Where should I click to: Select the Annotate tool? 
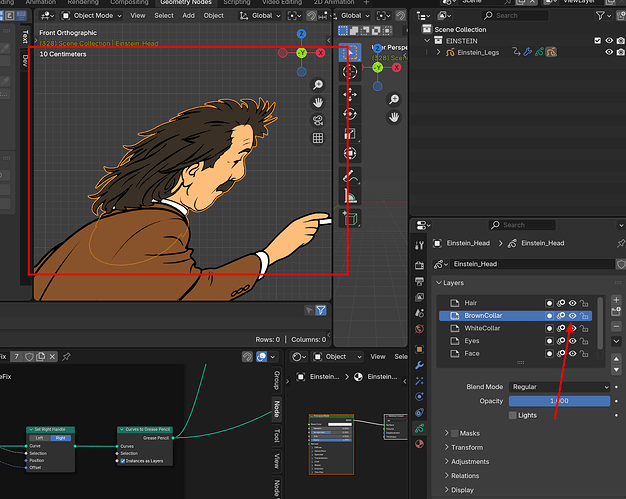tap(350, 176)
